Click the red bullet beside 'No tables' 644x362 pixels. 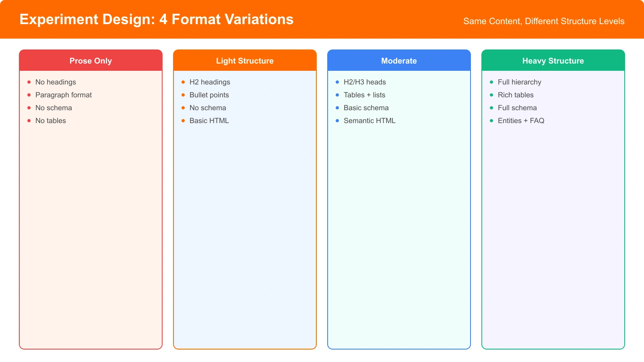click(29, 121)
